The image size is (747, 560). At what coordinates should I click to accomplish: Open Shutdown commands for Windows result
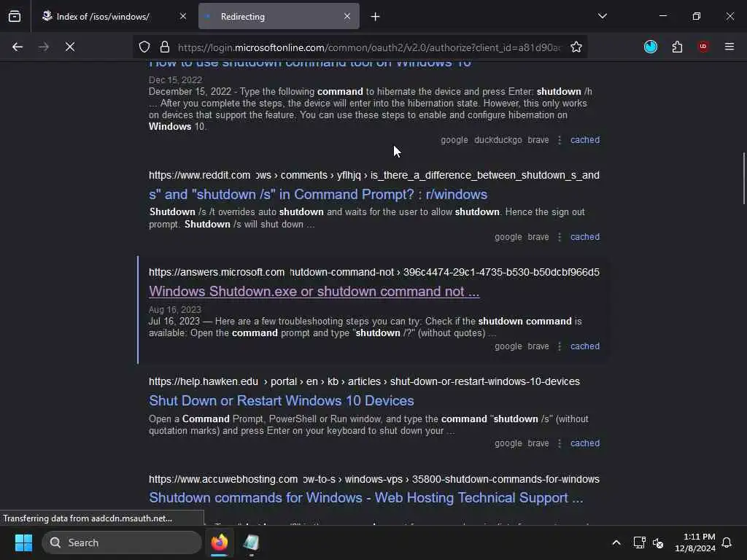[x=366, y=497]
